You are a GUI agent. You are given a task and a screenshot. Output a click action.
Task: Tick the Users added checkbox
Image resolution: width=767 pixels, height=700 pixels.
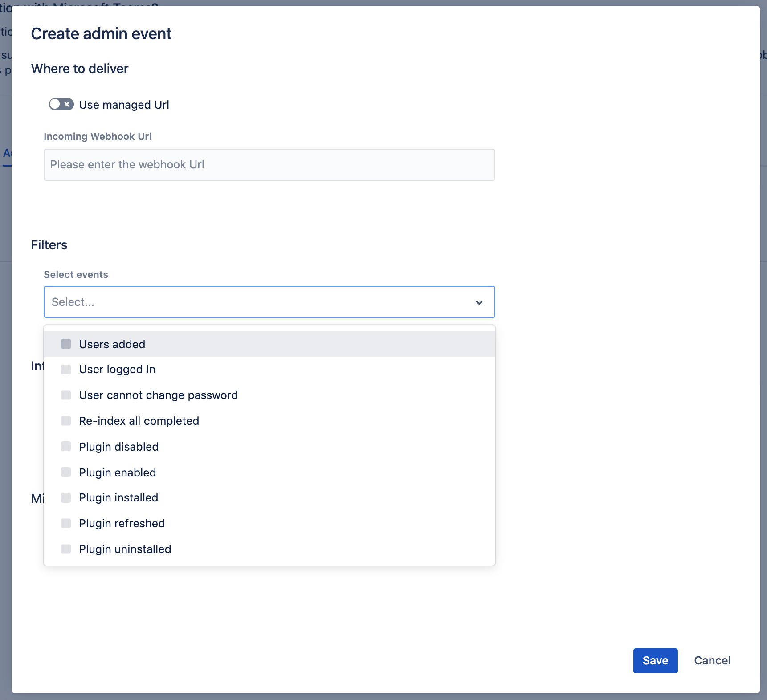click(66, 344)
